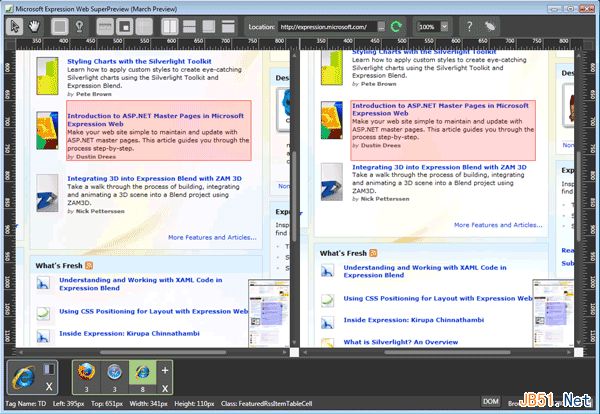Image resolution: width=600 pixels, height=414 pixels.
Task: Select the pointer selection mode tool
Action: tap(15, 25)
